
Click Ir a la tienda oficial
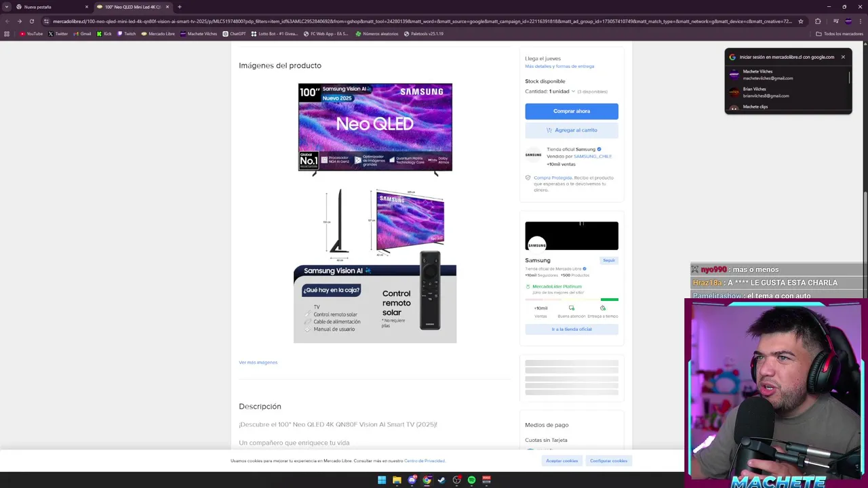[572, 329]
